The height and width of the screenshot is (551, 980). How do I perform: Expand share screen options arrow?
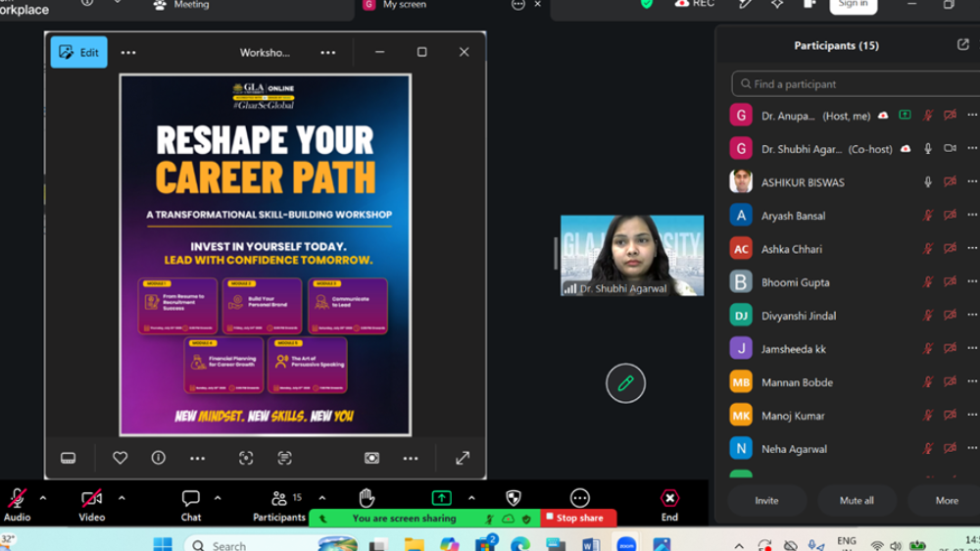pos(472,498)
